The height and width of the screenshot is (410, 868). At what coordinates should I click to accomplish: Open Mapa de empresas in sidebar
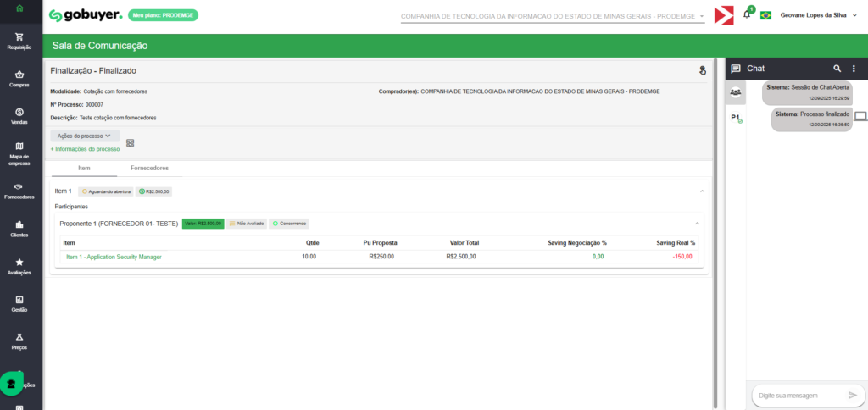tap(19, 152)
